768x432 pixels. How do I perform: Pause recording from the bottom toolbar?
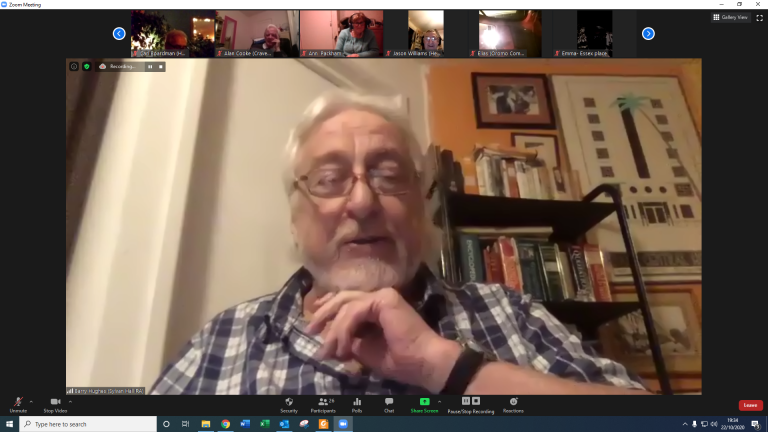point(466,401)
